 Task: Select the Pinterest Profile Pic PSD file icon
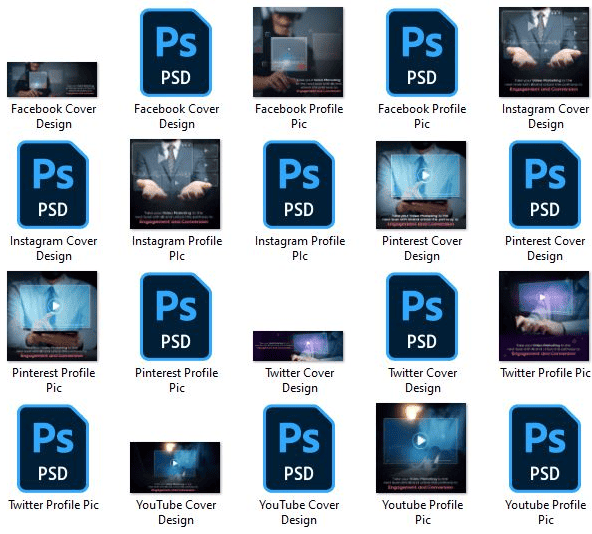pos(176,316)
